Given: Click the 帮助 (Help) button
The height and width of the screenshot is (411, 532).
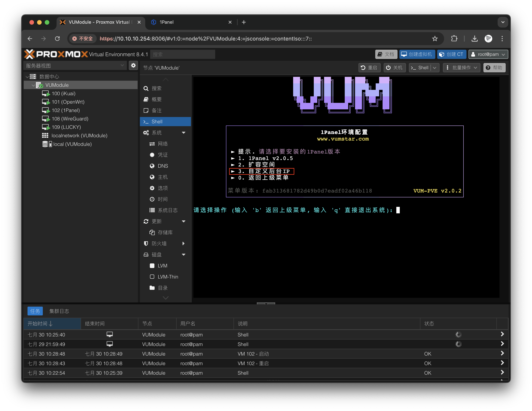Looking at the screenshot, I should (494, 68).
